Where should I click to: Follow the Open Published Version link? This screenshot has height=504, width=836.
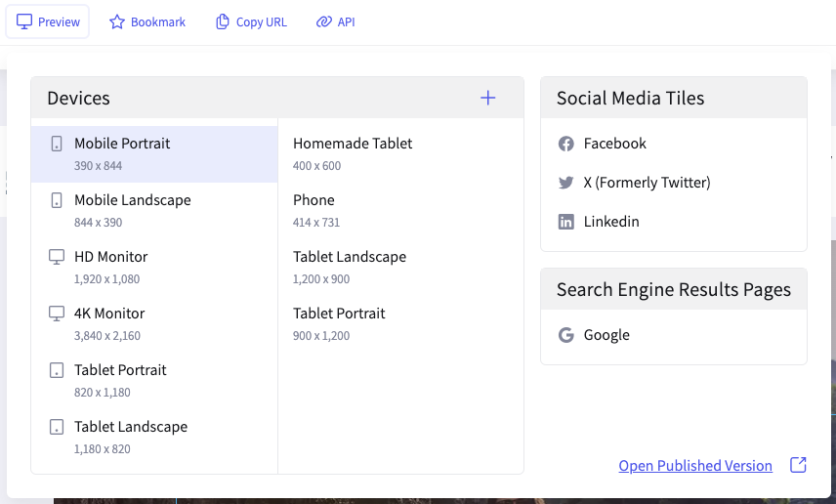coord(694,466)
